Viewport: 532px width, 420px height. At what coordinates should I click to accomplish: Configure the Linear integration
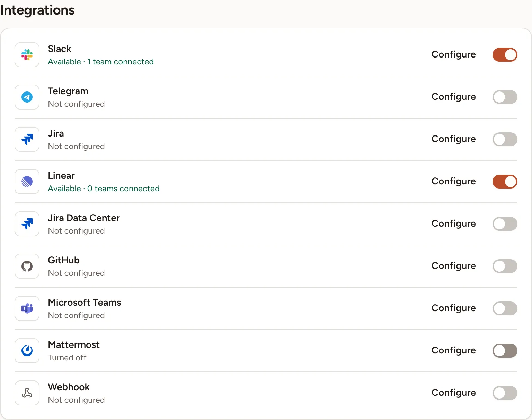454,182
